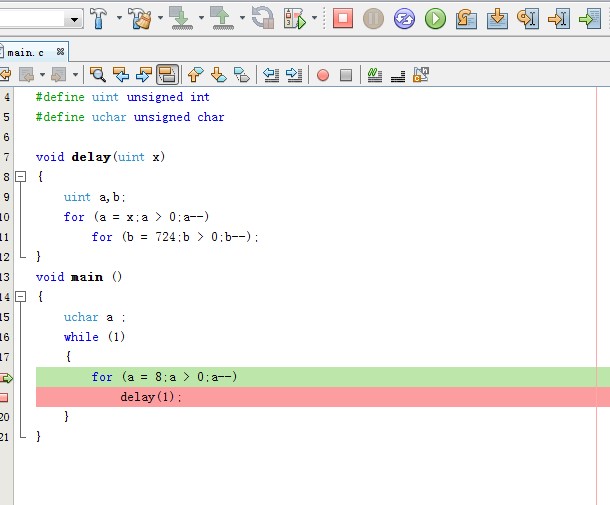The image size is (610, 505).
Task: Jump to Previous Bookmark icon
Action: point(195,74)
